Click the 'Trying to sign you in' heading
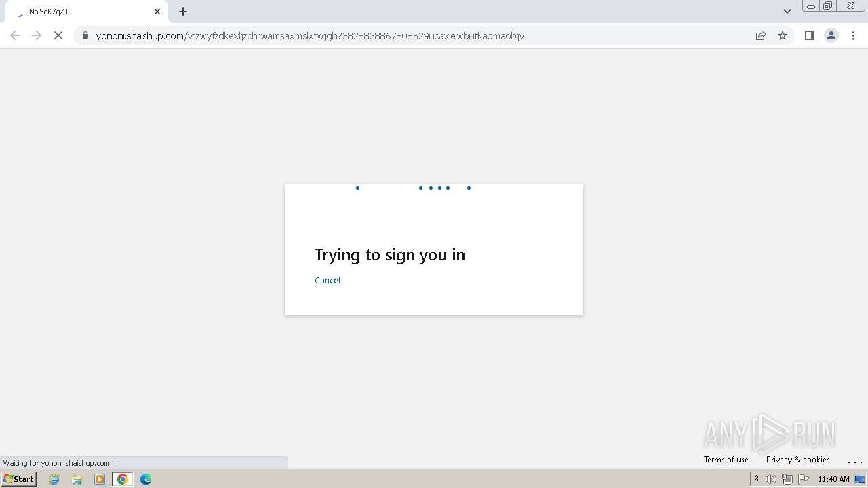868x488 pixels. (x=390, y=255)
